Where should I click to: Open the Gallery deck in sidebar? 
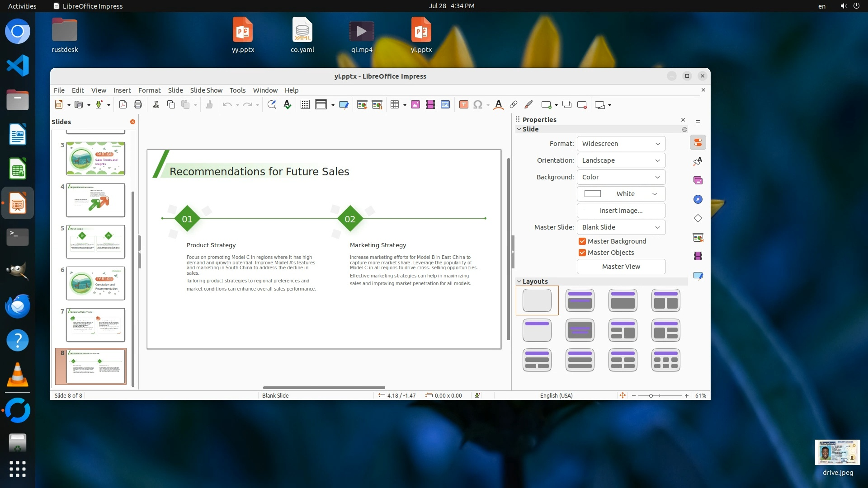(698, 181)
